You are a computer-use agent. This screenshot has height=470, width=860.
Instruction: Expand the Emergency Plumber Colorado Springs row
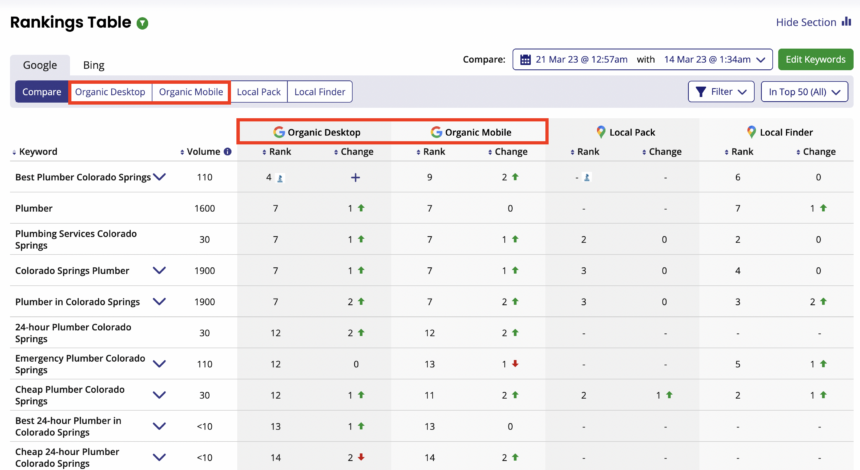[159, 364]
